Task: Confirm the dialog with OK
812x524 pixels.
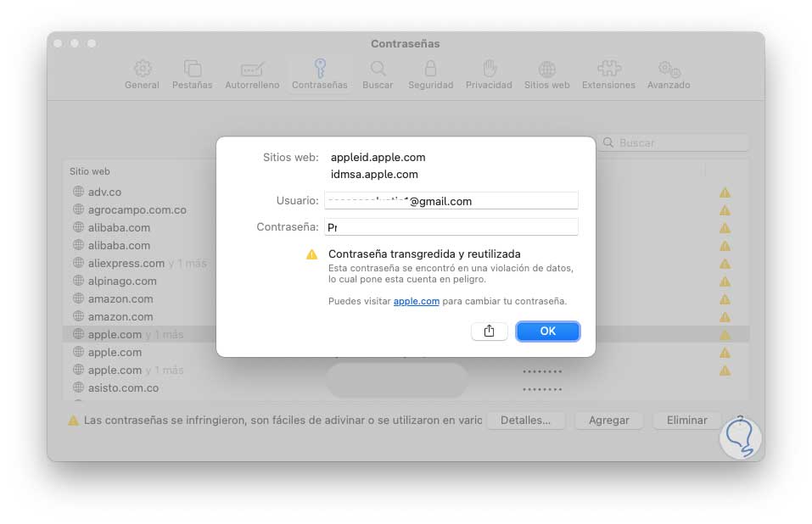Action: point(548,331)
